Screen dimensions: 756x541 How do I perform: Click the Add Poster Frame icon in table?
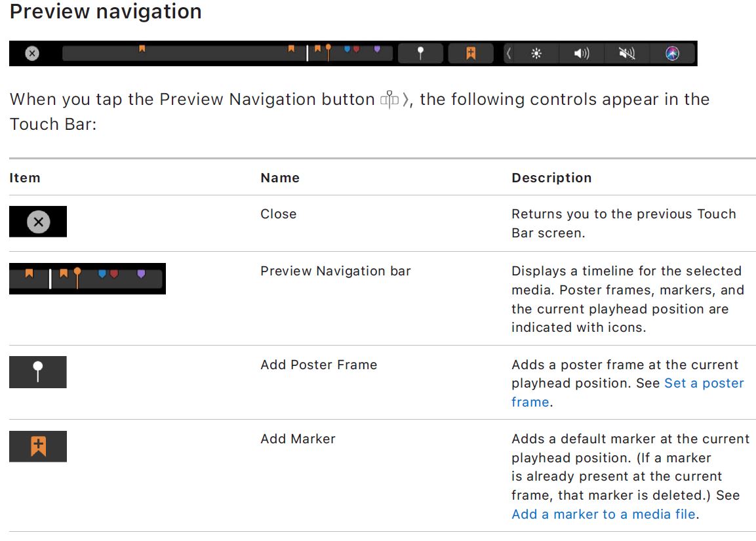[38, 372]
